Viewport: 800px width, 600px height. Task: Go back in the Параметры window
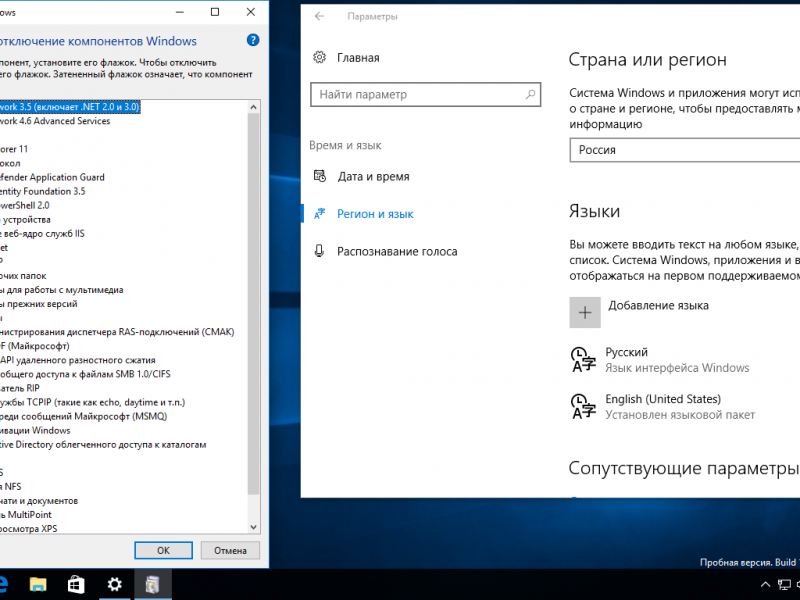point(319,16)
